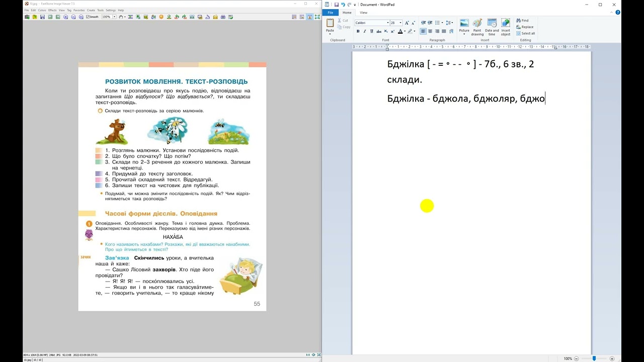Click Save icon in WordPad quick access

[337, 5]
